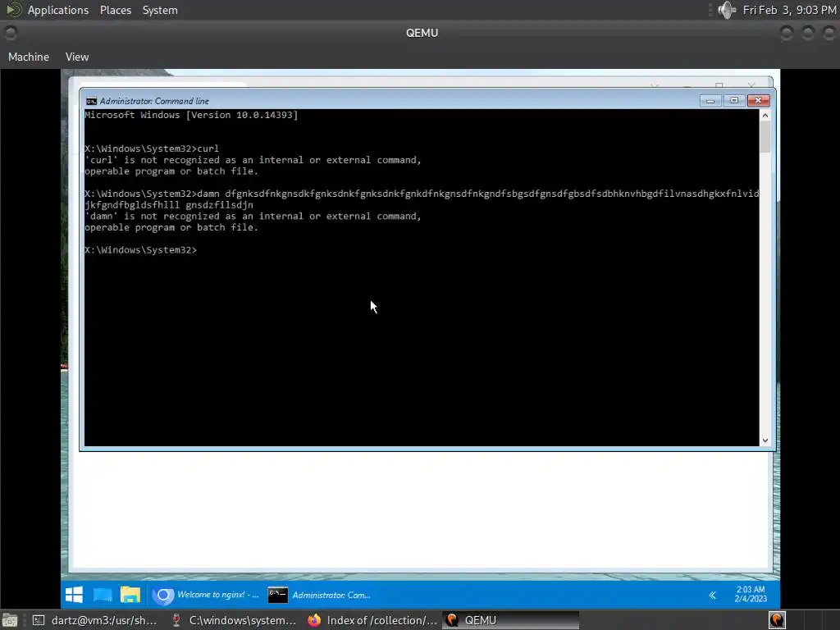This screenshot has height=630, width=840.
Task: Open the Places menu
Action: 115,10
